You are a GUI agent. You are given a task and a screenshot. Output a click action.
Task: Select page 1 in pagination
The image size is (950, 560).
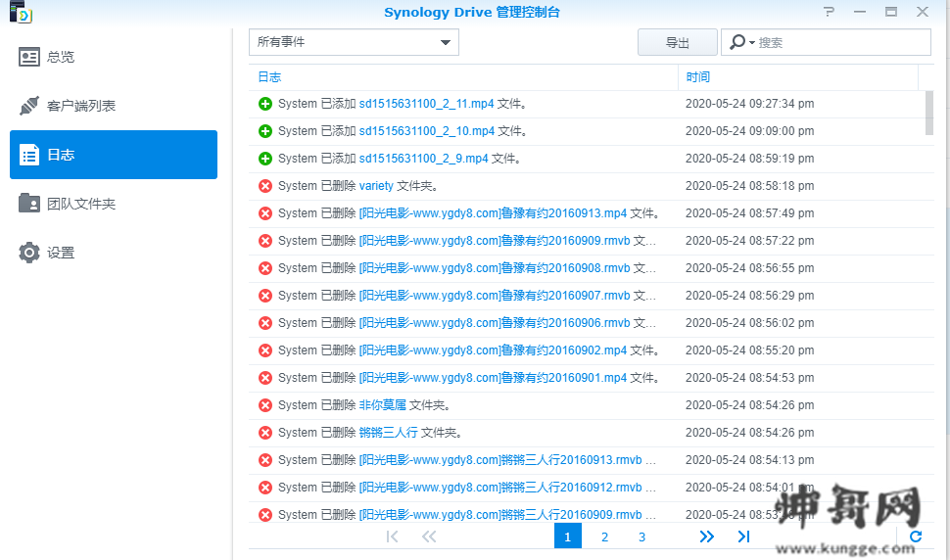click(568, 537)
